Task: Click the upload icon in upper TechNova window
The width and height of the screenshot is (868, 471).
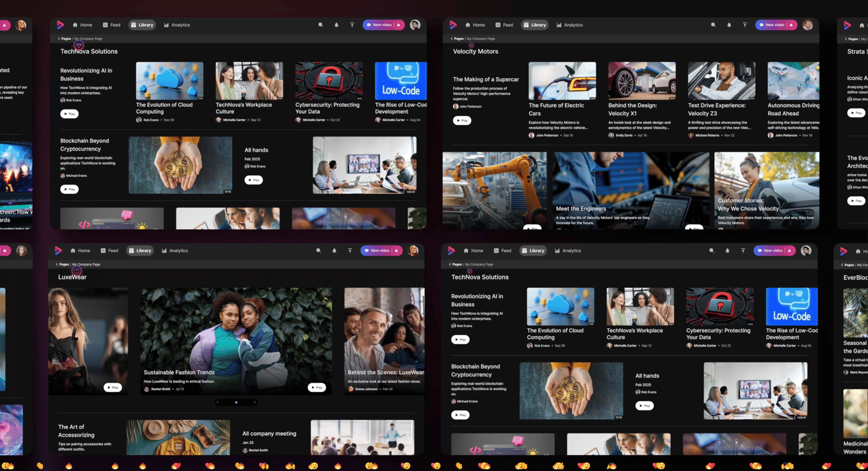Action: [352, 25]
